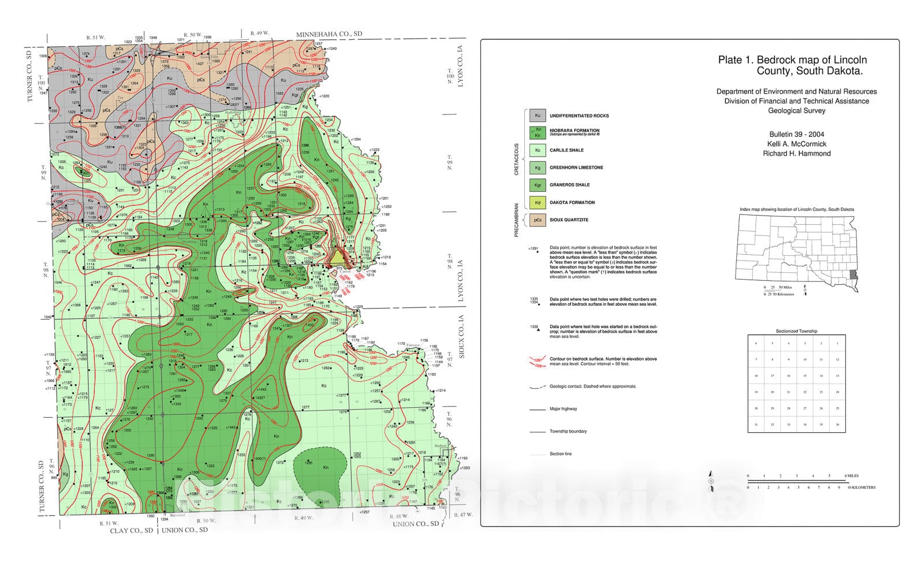
Task: Click the 'SIOUX QUARTZITE' legend label
Action: pyautogui.click(x=569, y=220)
